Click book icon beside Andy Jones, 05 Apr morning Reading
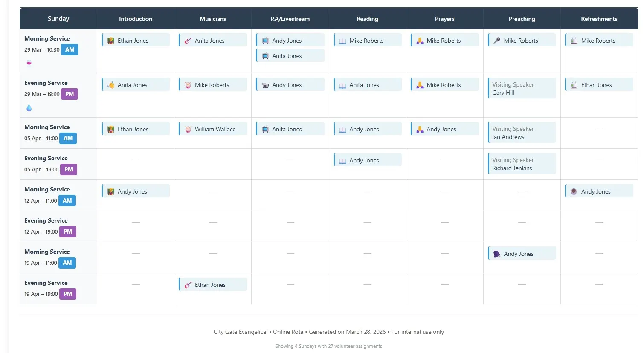The height and width of the screenshot is (353, 644). tap(342, 130)
